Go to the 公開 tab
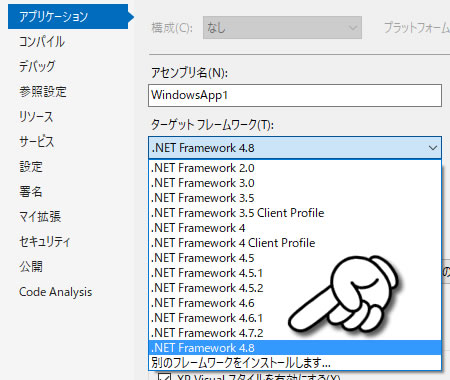Viewport: 450px width, 380px height. (x=31, y=267)
